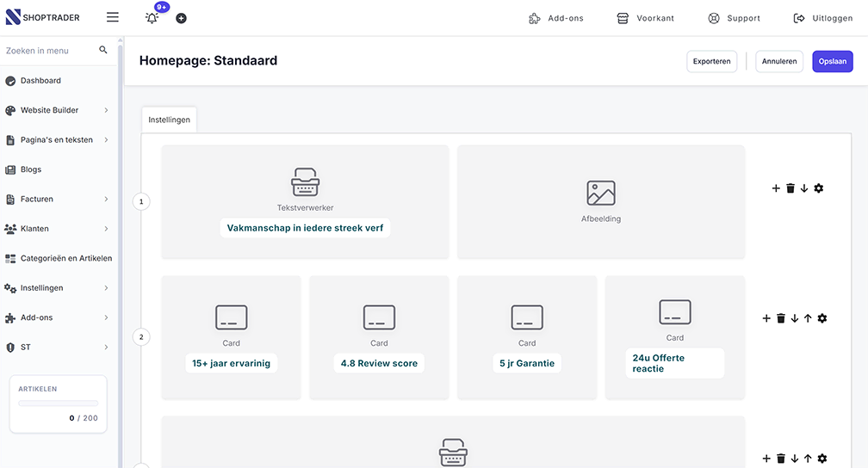Delete row 1 with trash icon

point(790,188)
